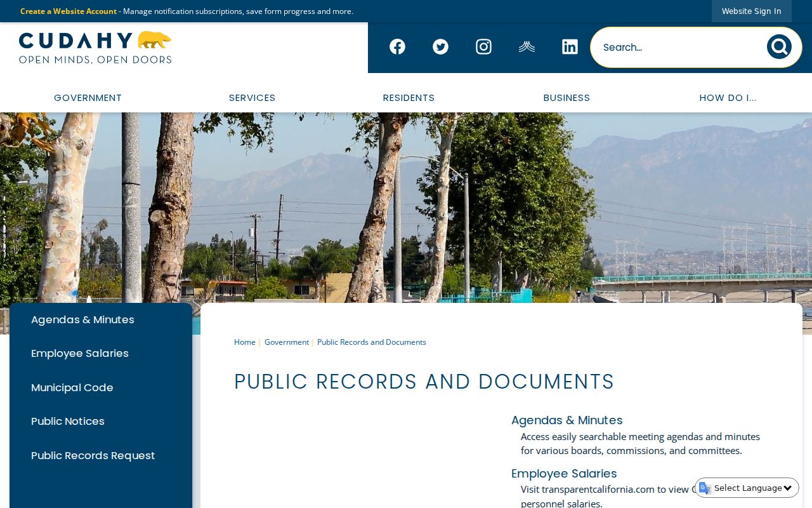Click Create a Website Account link

click(69, 11)
